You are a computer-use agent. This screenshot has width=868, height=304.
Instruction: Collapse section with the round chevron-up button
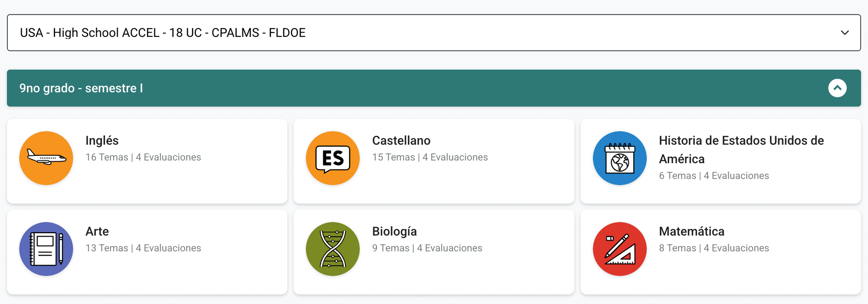point(837,88)
